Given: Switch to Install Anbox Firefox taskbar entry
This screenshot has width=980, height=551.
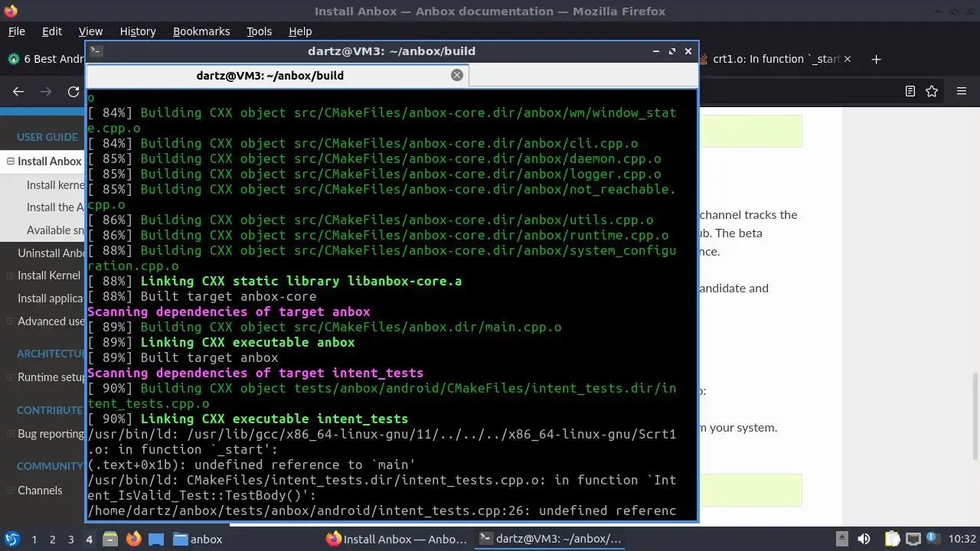Looking at the screenshot, I should click(x=396, y=539).
